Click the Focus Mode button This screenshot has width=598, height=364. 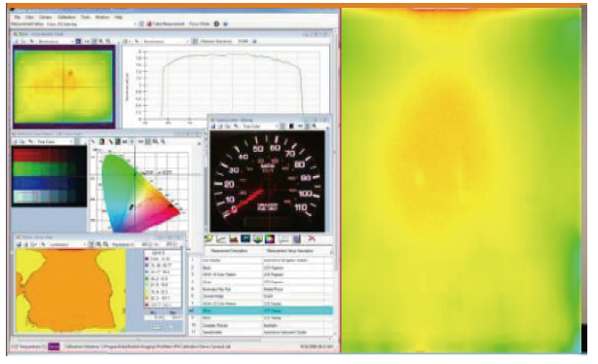[199, 24]
